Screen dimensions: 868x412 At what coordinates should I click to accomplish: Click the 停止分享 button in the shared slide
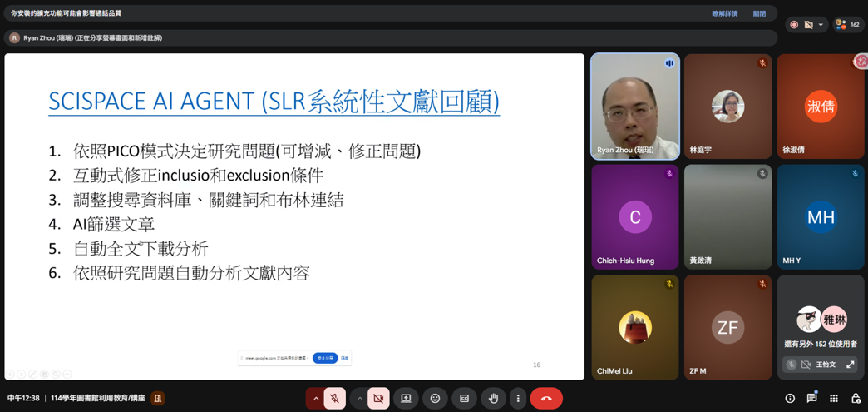pyautogui.click(x=325, y=358)
